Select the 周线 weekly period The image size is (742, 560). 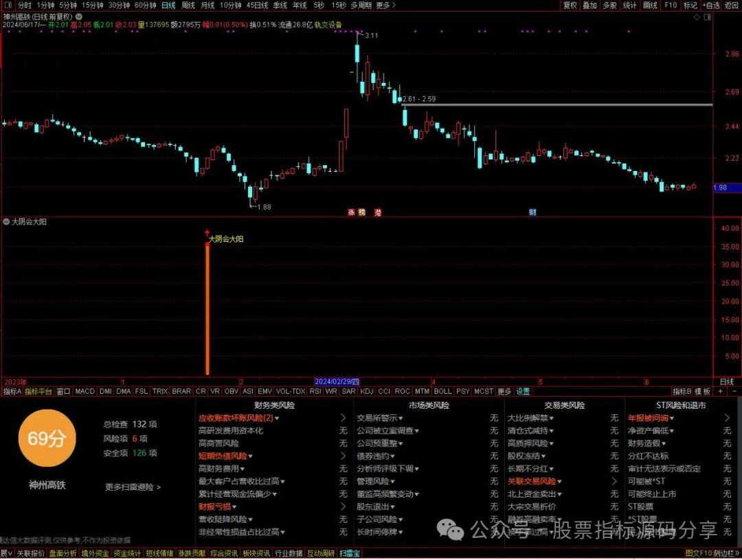click(x=188, y=5)
